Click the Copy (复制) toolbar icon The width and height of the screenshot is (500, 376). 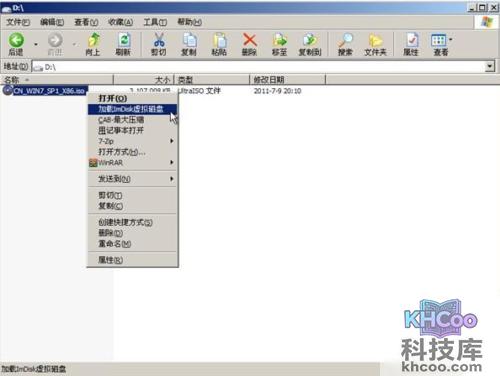click(x=189, y=40)
